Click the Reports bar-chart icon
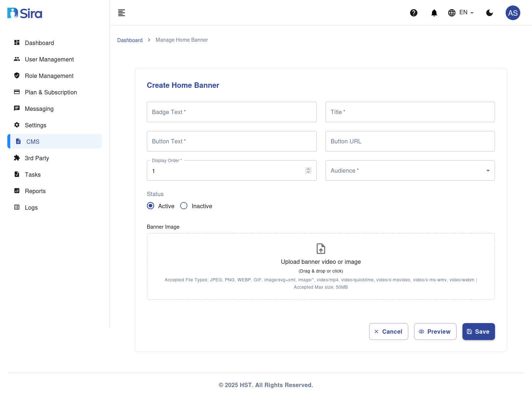Screen dimensions: 532x397 [17, 191]
